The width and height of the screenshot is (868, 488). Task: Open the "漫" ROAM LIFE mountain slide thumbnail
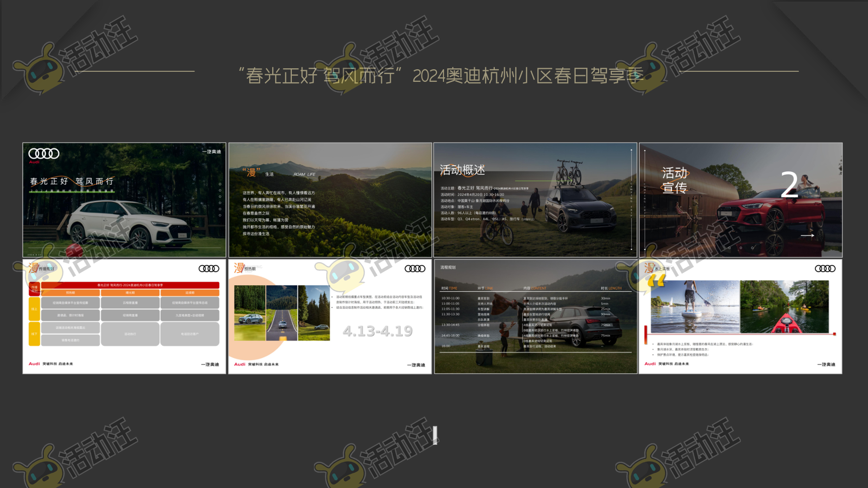tap(330, 200)
